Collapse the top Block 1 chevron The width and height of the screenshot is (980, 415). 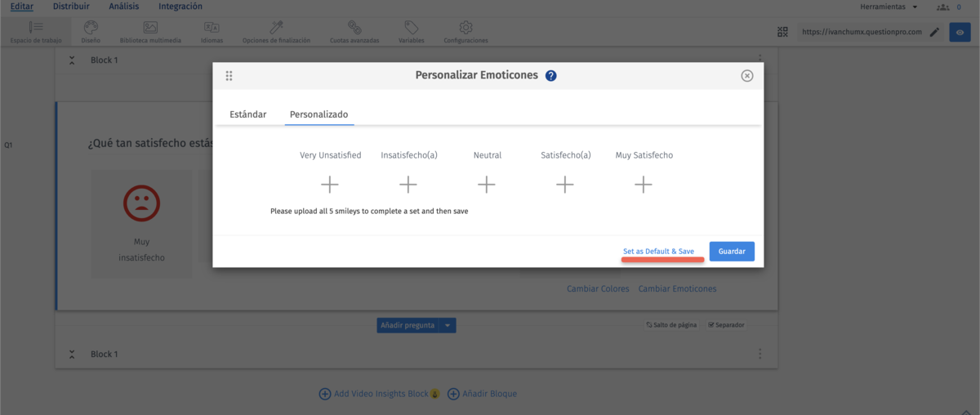click(x=72, y=60)
